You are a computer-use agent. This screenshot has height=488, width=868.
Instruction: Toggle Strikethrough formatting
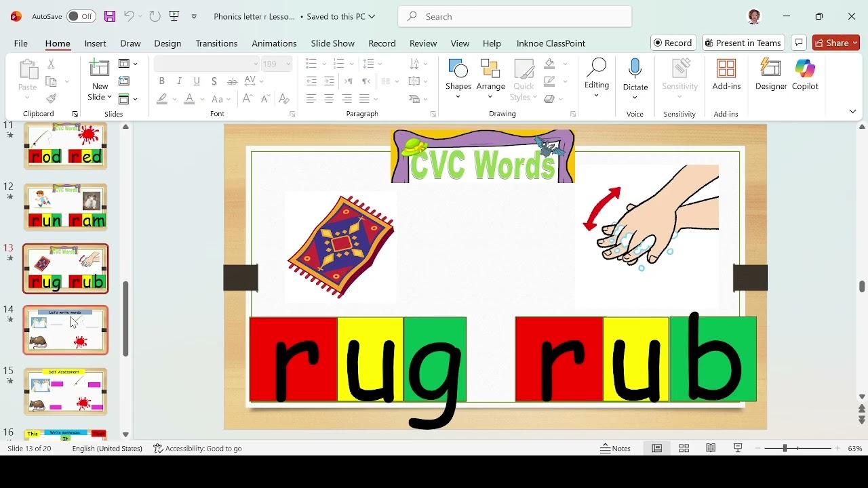(x=232, y=81)
